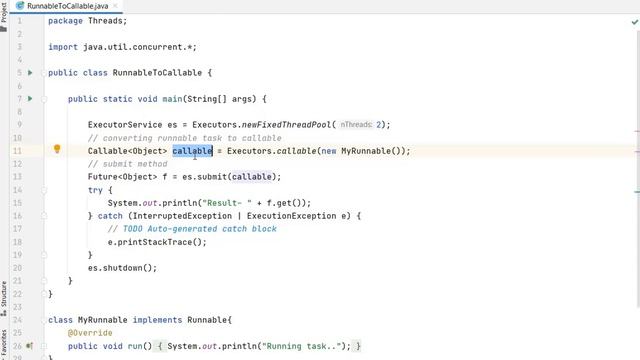Click the green error stripe marker near line 14
Viewport: 640px width, 360px height.
tap(637, 191)
